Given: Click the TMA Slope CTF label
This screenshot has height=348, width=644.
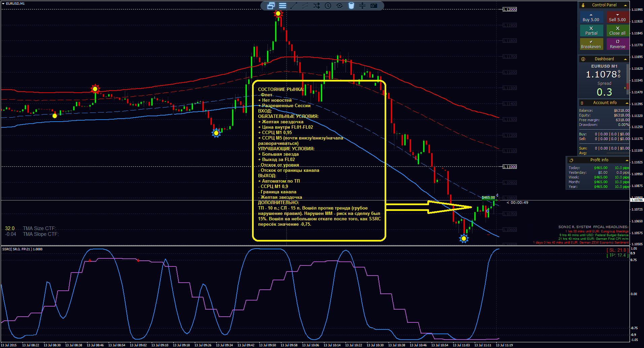Looking at the screenshot, I should coord(41,234).
